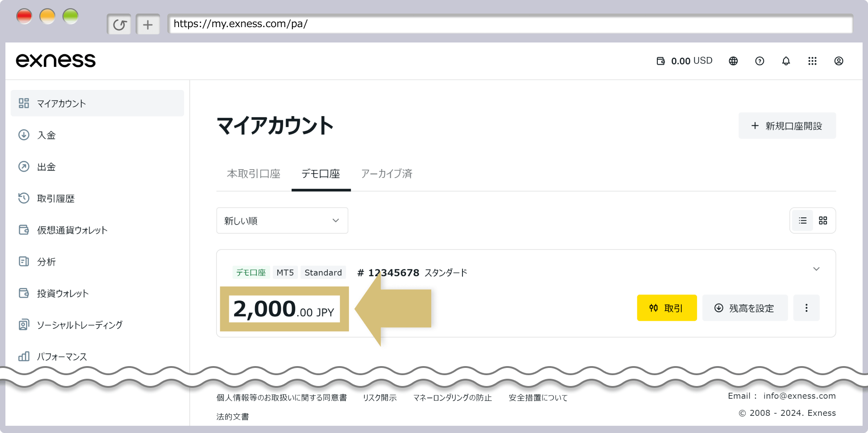Click the 2,000.00 JPY balance
The height and width of the screenshot is (433, 868).
[284, 309]
